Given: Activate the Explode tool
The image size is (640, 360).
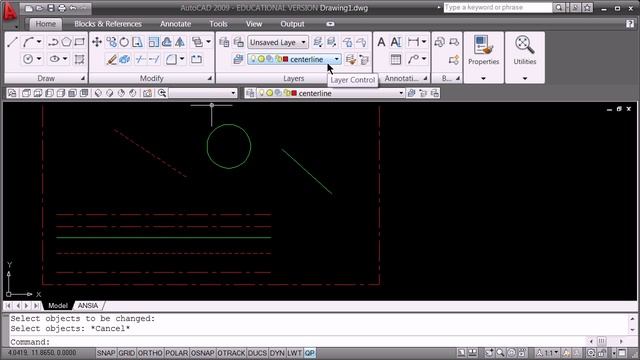Looking at the screenshot, I should [124, 59].
